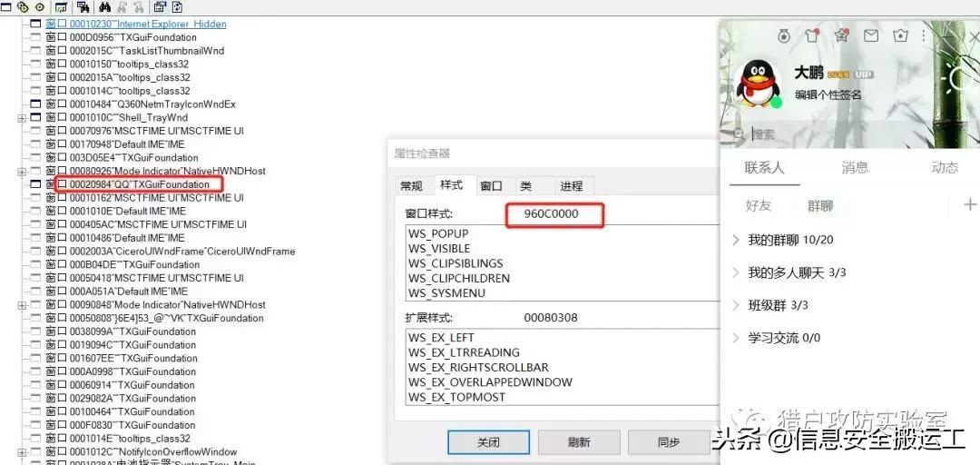Expand the 班级群 3/3 group
Image resolution: width=980 pixels, height=465 pixels.
pos(736,305)
